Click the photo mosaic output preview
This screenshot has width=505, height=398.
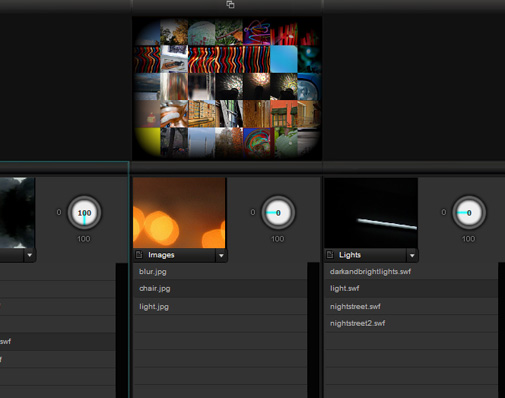(x=227, y=88)
